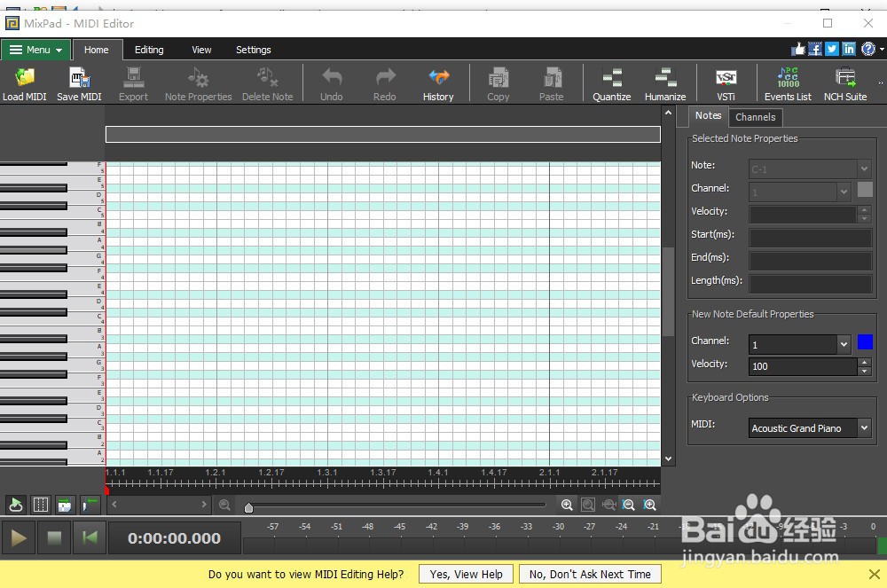
Task: Open the Acoustic Grand Piano MIDI dropdown
Action: (864, 428)
